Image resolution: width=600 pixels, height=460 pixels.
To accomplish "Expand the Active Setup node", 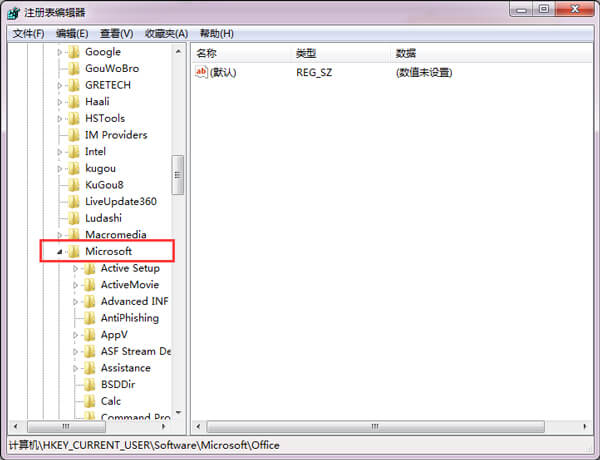I will [x=76, y=268].
